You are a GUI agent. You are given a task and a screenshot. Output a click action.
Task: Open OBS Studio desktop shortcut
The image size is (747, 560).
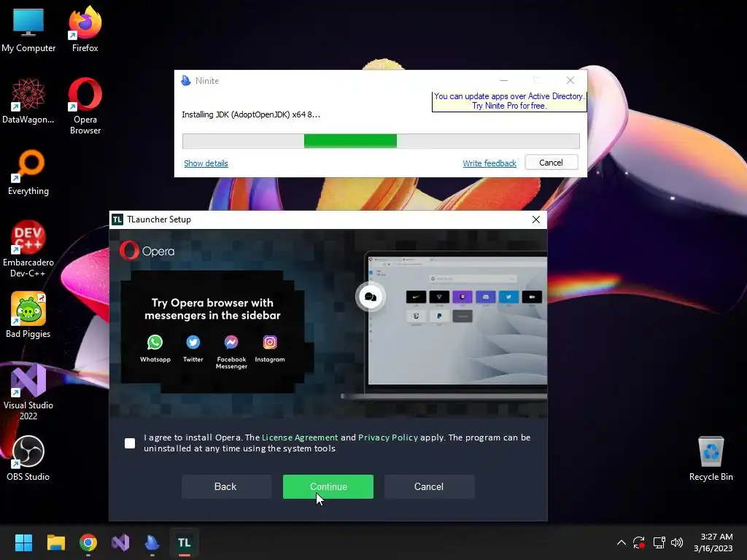[28, 458]
